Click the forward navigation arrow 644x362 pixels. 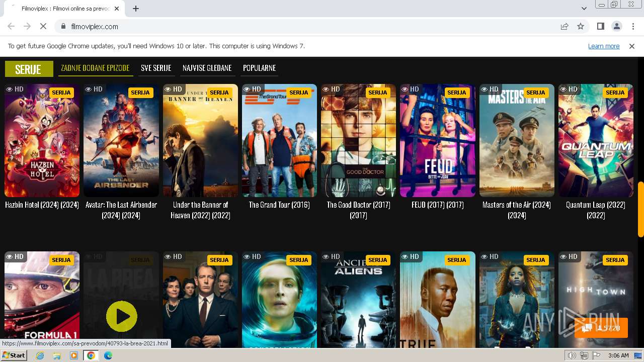[x=27, y=27]
